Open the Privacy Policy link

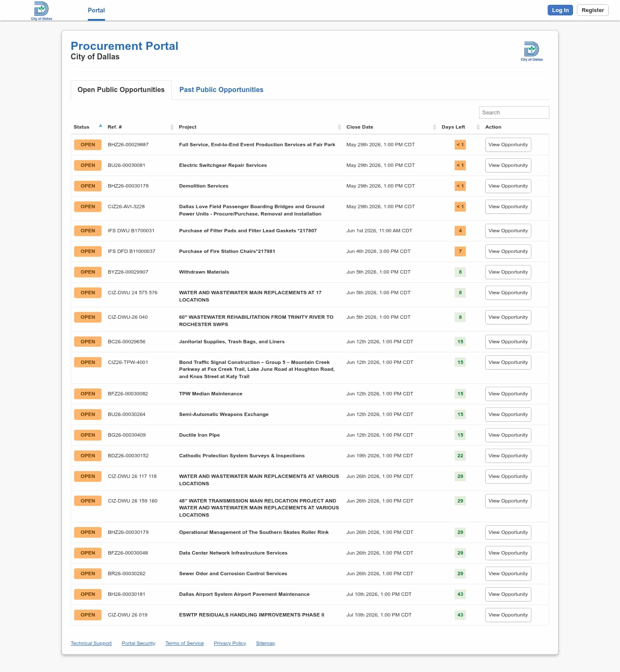(x=230, y=643)
